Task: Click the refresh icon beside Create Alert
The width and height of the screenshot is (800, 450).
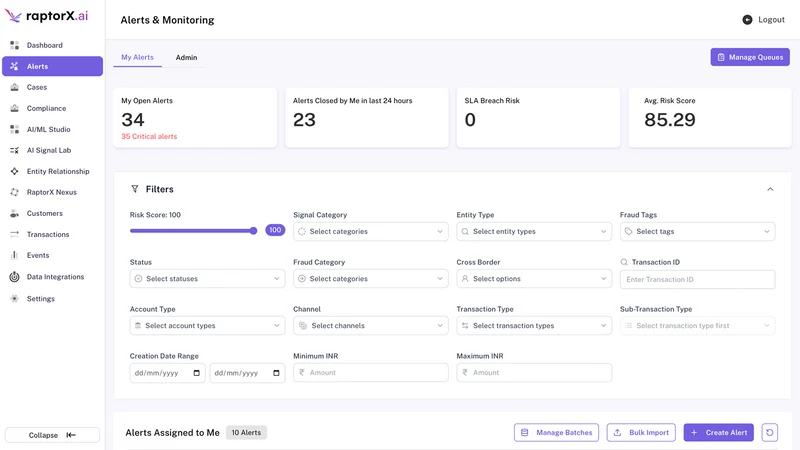Action: pyautogui.click(x=769, y=433)
